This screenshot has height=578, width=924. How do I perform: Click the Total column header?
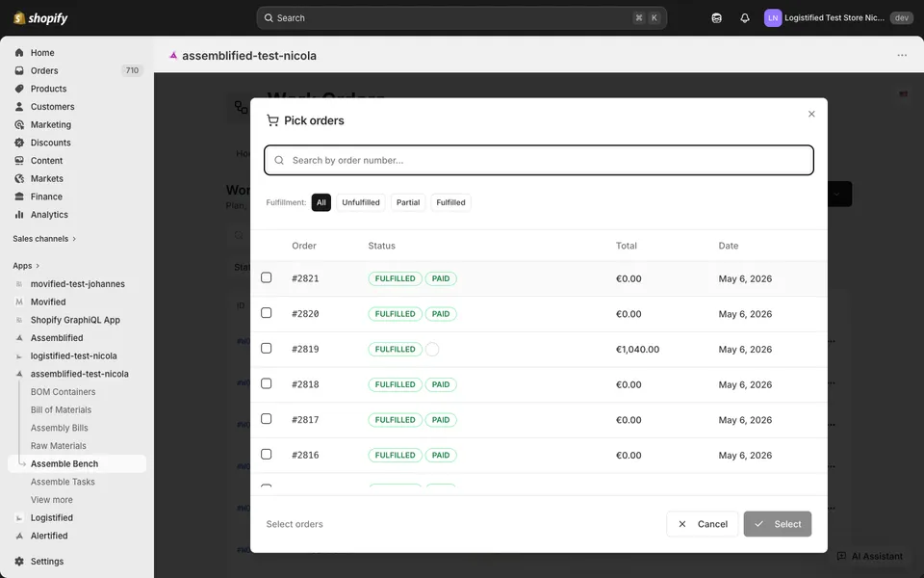point(627,246)
